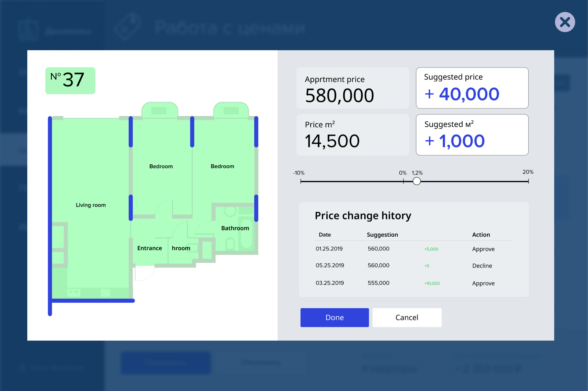
Task: Click the +10,000 change value
Action: click(x=432, y=283)
